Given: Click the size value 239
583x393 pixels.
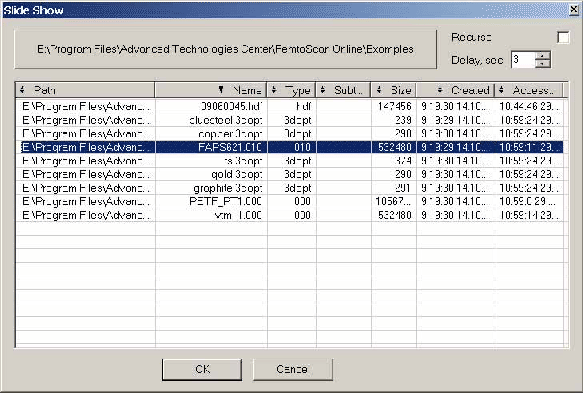Looking at the screenshot, I should pos(403,120).
